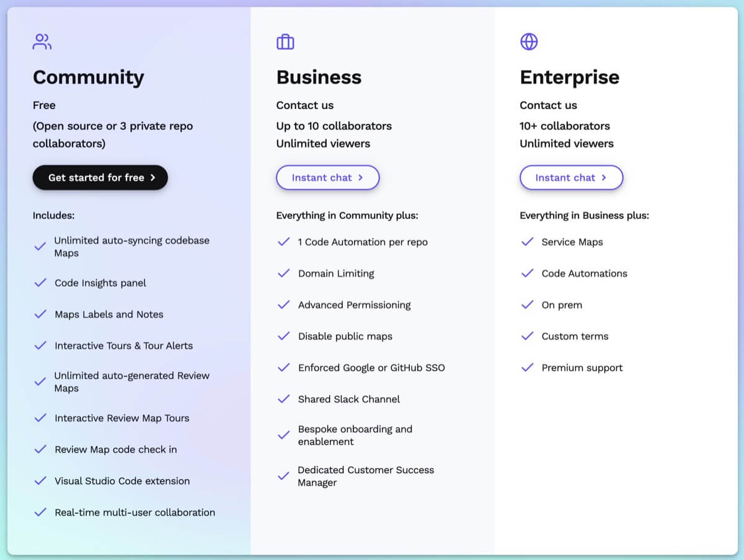This screenshot has width=744, height=560.
Task: Click Custom terms feature text
Action: (575, 336)
